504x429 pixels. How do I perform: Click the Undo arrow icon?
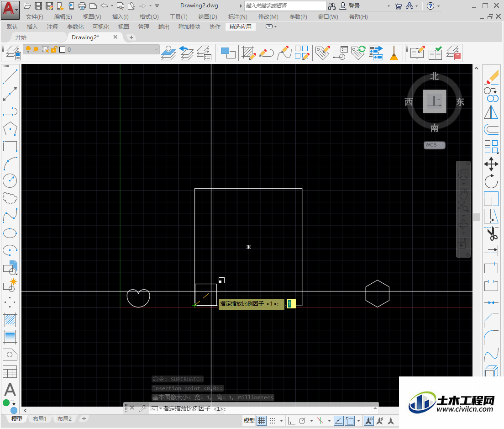coord(104,6)
